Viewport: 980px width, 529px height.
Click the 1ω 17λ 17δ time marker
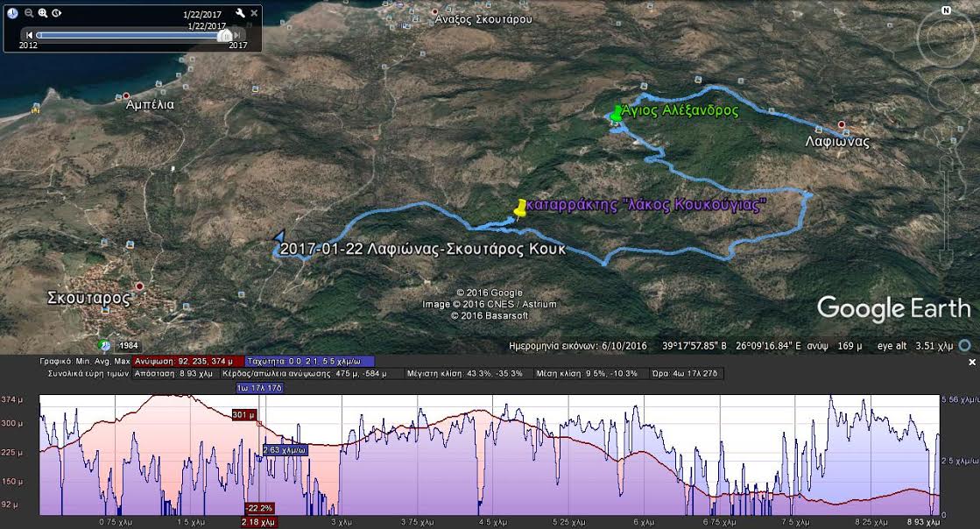(259, 388)
